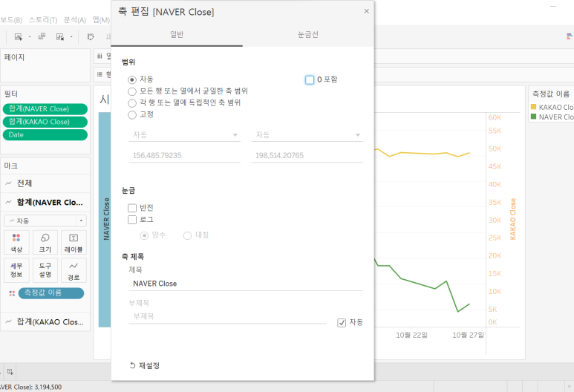This screenshot has height=392, width=574.
Task: Open the 스토리(T) menu
Action: tap(43, 20)
